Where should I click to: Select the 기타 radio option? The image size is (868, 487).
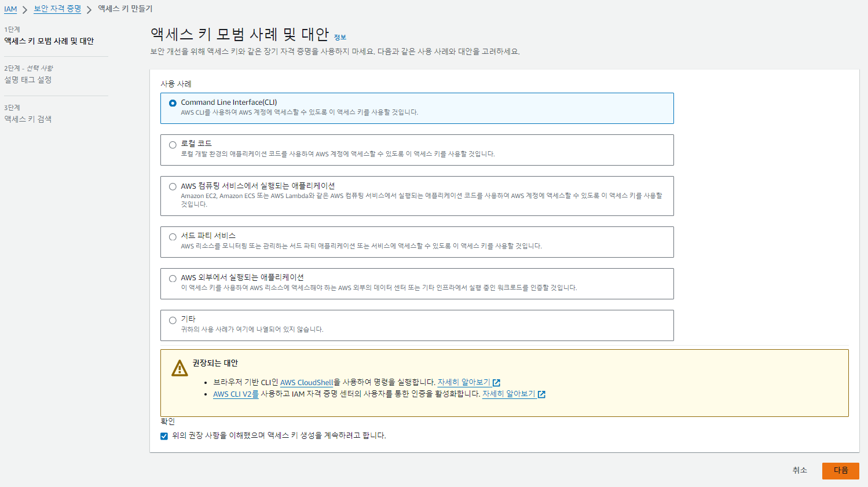point(173,320)
